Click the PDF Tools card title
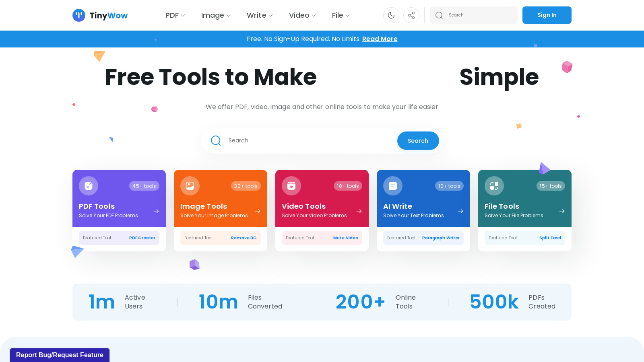Screen dimensions: 644x362 click(x=97, y=206)
